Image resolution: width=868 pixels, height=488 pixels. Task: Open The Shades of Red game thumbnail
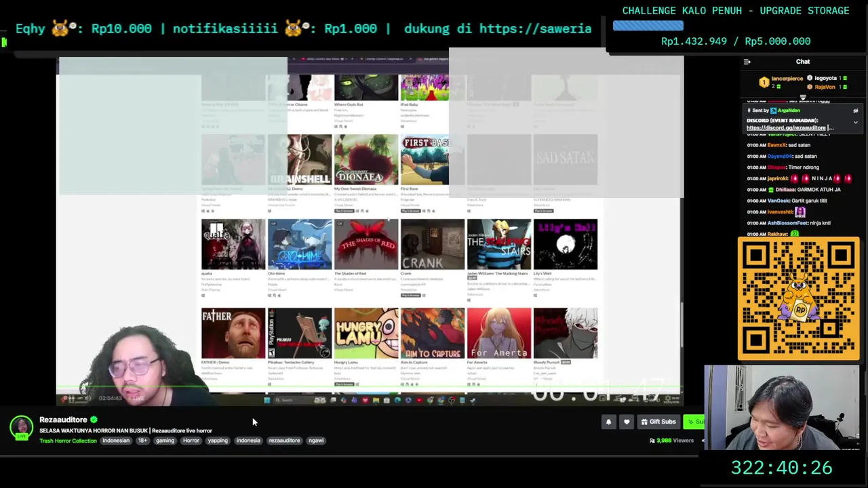click(x=366, y=244)
